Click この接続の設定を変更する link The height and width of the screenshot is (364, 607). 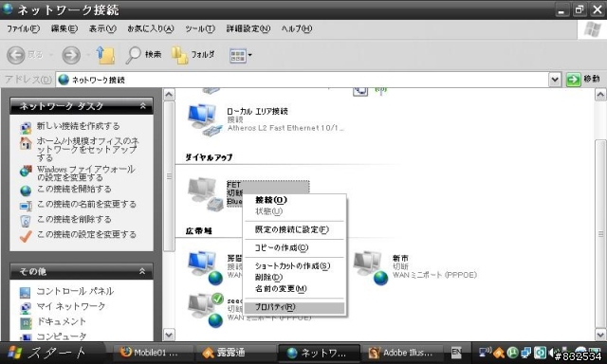pyautogui.click(x=86, y=234)
